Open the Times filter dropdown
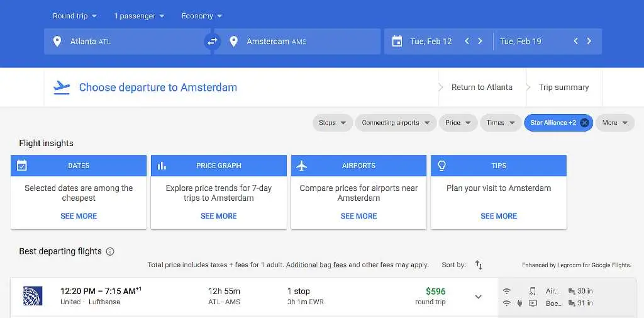This screenshot has width=644, height=318. coord(501,123)
